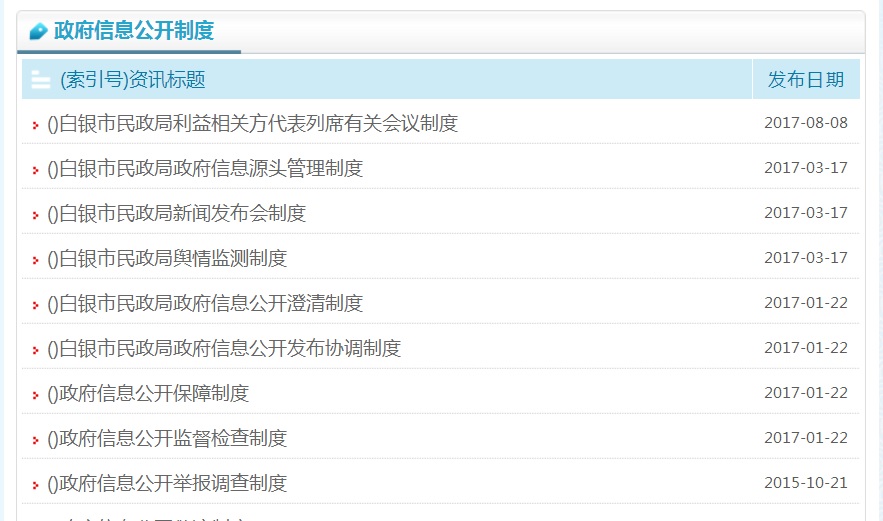Screen dimensions: 883x521
Task: Click red arrow bullet before 舆情监测制度
Action: (36, 260)
